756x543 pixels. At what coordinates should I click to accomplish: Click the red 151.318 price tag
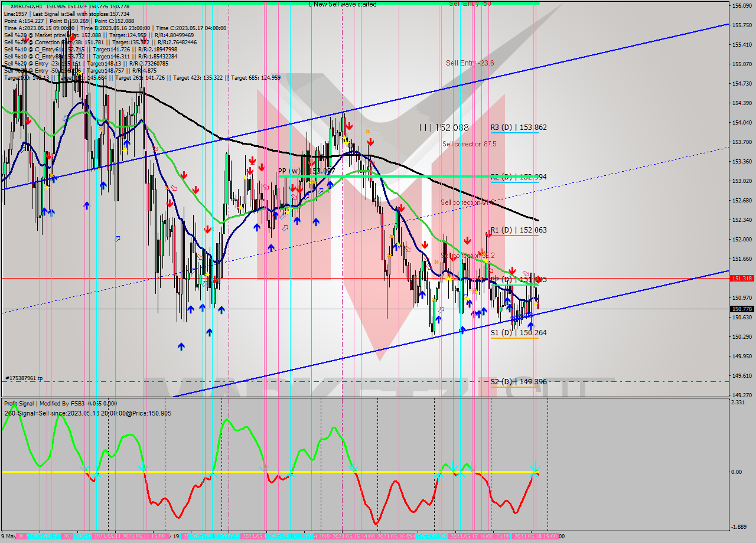click(741, 278)
